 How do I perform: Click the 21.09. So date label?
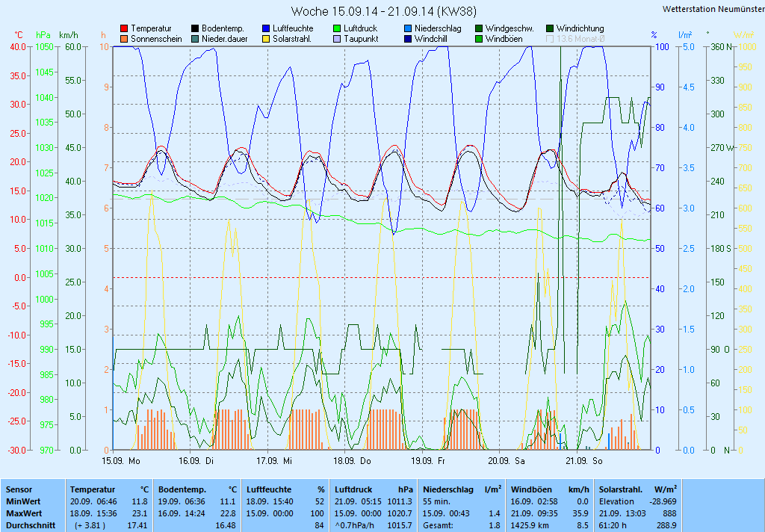coord(584,461)
